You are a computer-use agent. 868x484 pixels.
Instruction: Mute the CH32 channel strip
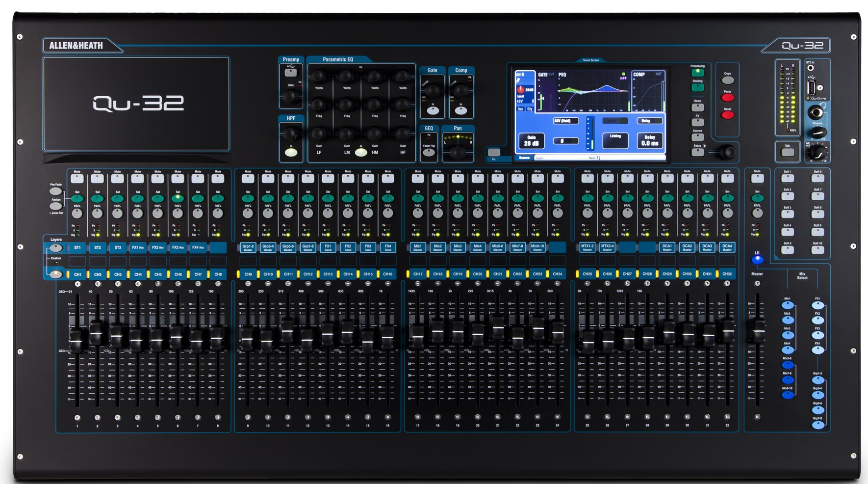727,179
